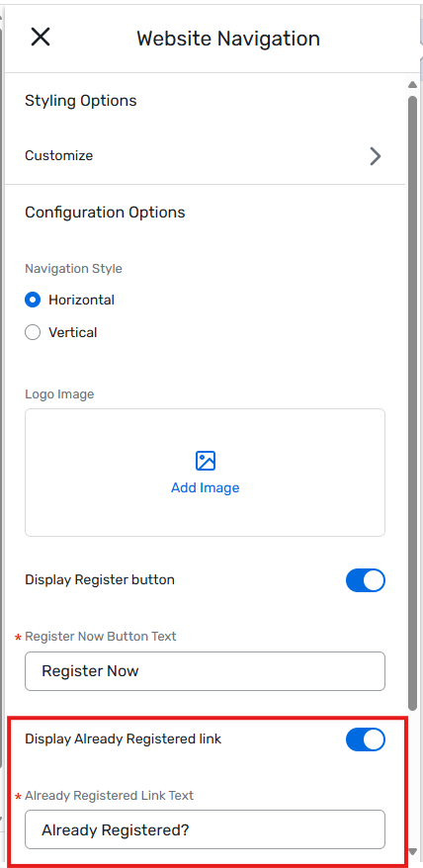Click the Website Navigation panel title
This screenshot has height=868, width=423.
(x=228, y=39)
